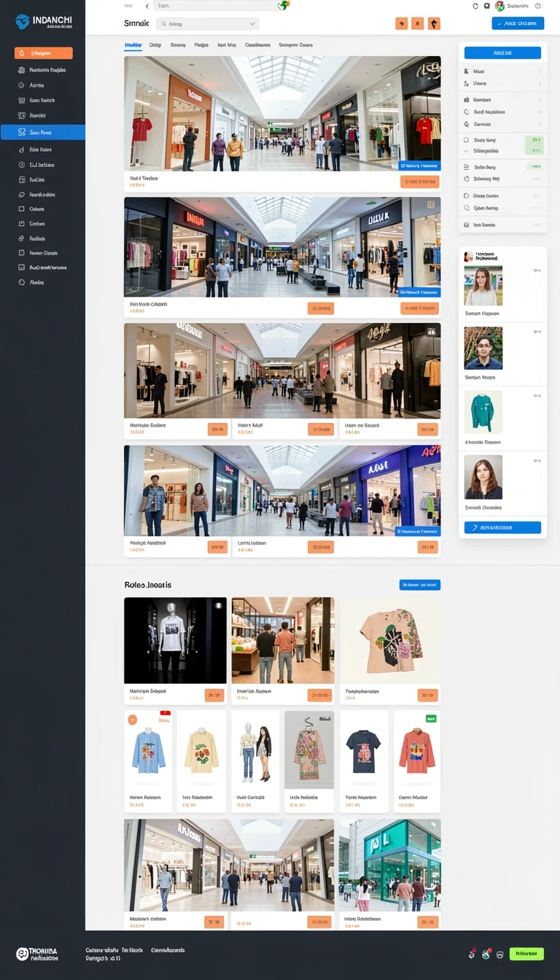Image resolution: width=560 pixels, height=980 pixels.
Task: Select the second tab in the tab row
Action: 155,45
